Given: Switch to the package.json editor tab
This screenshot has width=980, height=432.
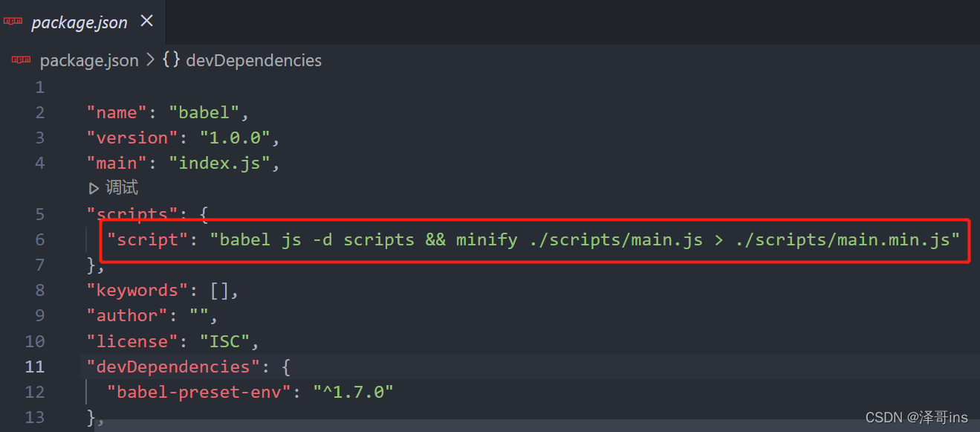Looking at the screenshot, I should pos(78,22).
